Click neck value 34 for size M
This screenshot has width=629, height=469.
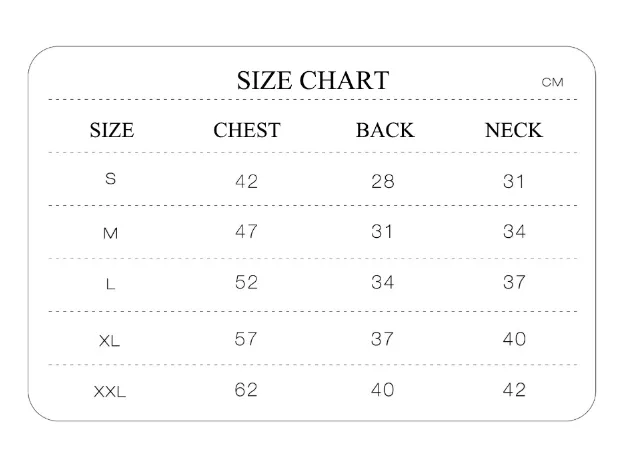click(514, 231)
